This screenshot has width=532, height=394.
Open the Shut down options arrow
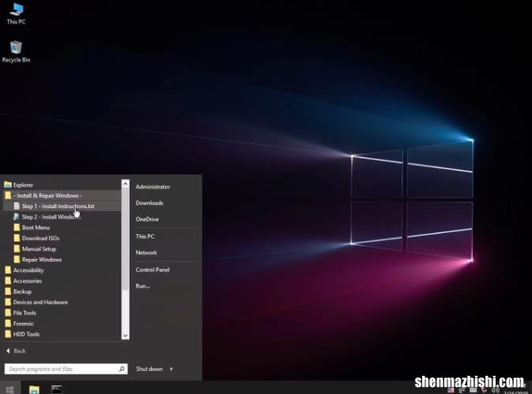pos(172,369)
